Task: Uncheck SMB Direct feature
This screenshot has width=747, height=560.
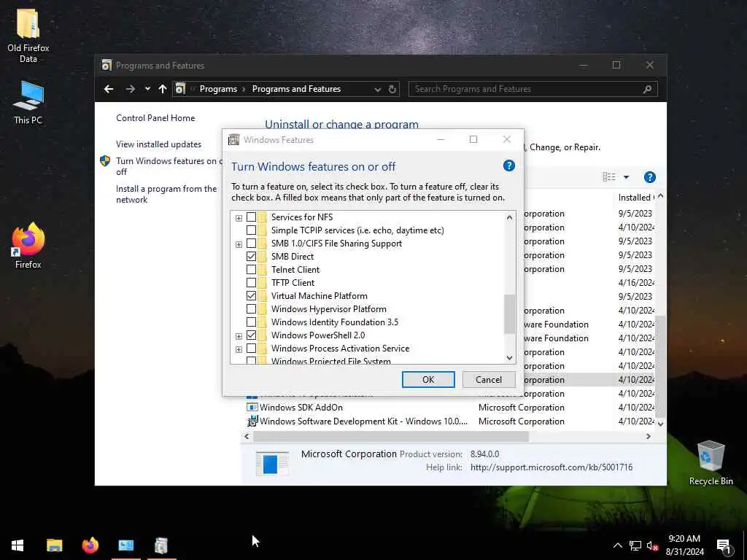Action: (x=251, y=256)
